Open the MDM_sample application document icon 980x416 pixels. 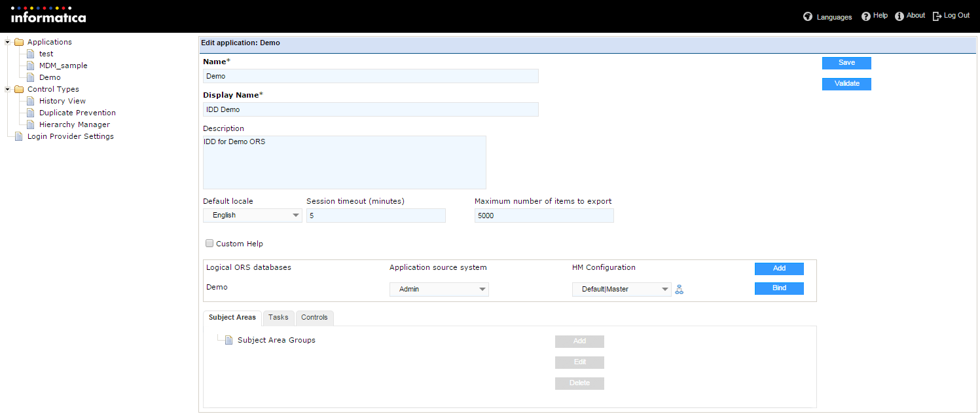coord(30,66)
